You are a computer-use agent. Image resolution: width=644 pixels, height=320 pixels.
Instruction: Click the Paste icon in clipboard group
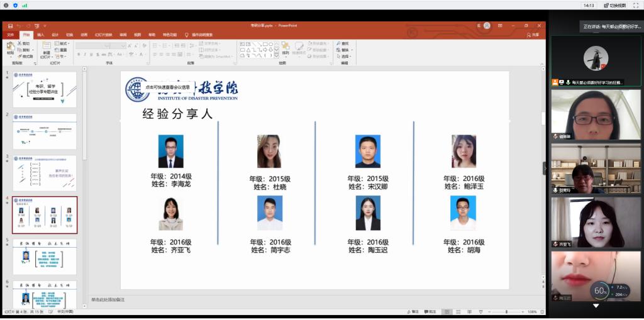click(10, 47)
